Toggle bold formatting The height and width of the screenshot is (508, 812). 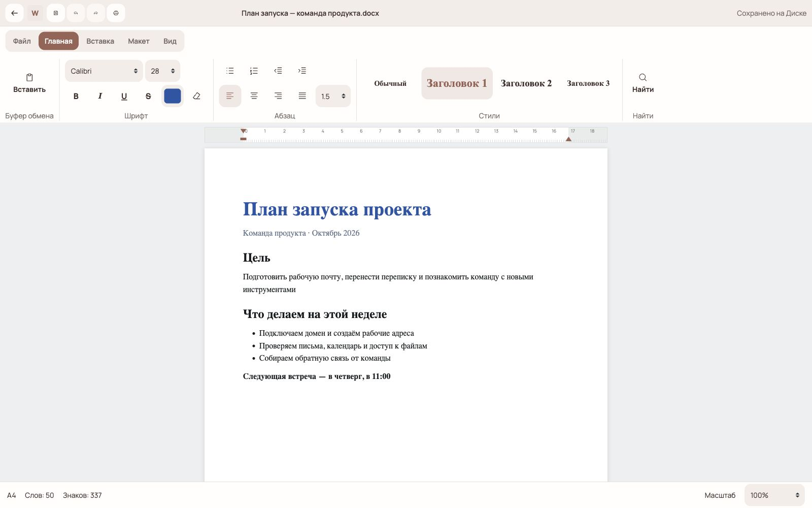click(x=76, y=96)
